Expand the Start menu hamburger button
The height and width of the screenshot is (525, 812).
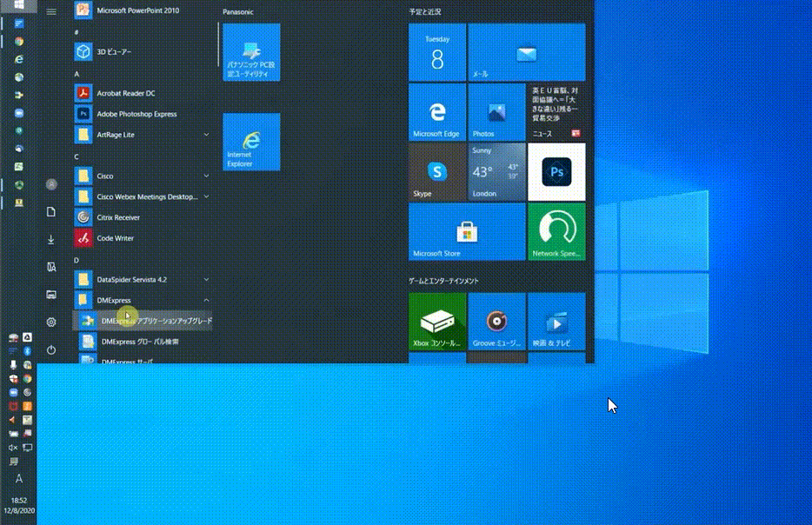[51, 11]
